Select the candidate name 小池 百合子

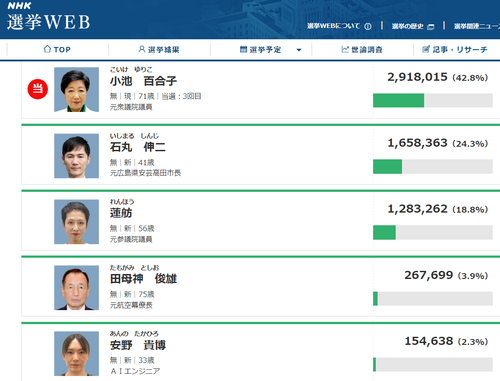click(143, 81)
